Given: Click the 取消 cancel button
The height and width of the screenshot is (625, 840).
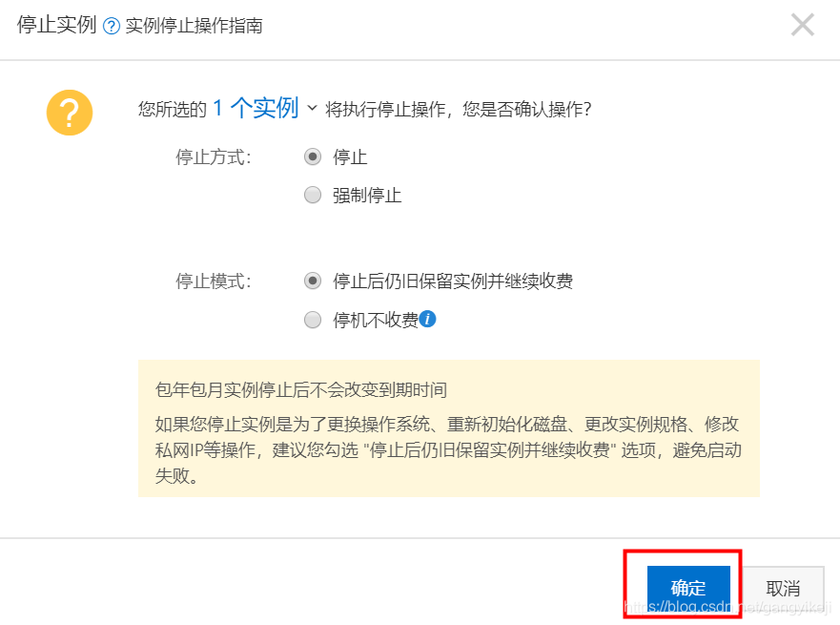Looking at the screenshot, I should (x=783, y=587).
